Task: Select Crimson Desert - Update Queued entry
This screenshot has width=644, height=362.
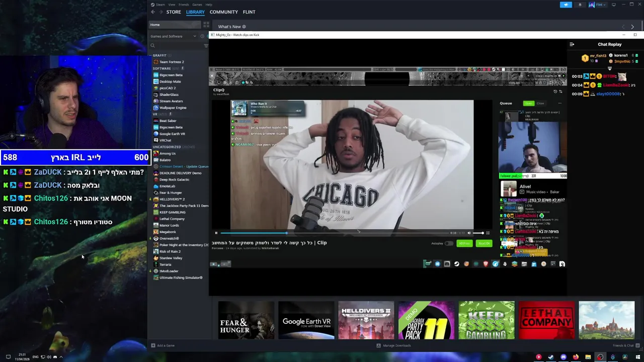Action: 181,166
